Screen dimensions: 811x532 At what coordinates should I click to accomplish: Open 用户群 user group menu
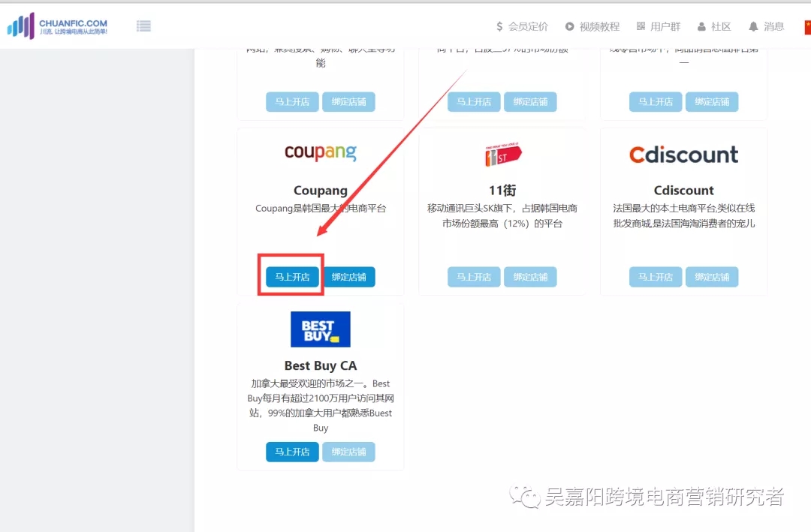[x=659, y=26]
